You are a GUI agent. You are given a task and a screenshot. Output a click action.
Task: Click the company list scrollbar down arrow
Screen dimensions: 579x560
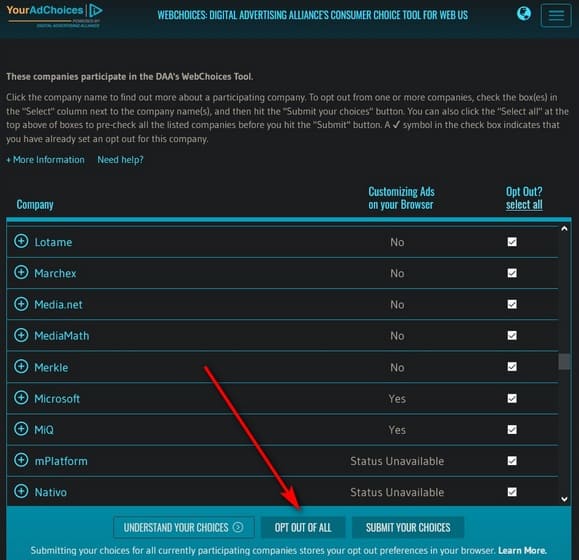[x=564, y=499]
